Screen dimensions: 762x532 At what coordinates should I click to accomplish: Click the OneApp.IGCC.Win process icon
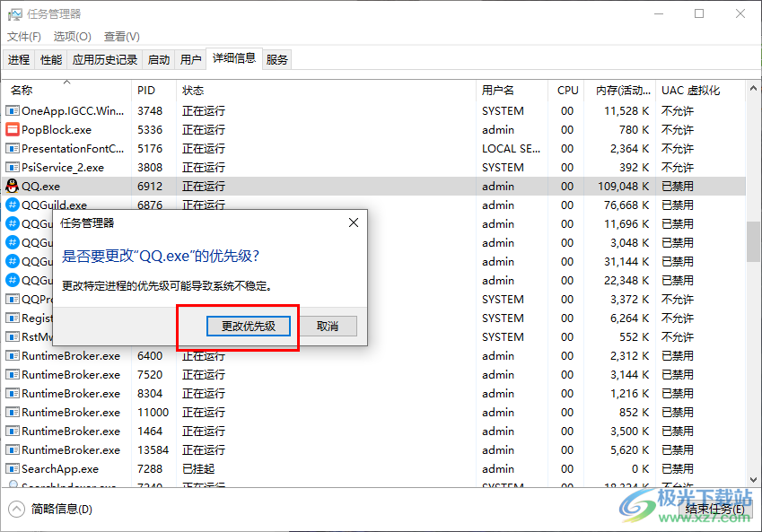tap(13, 110)
